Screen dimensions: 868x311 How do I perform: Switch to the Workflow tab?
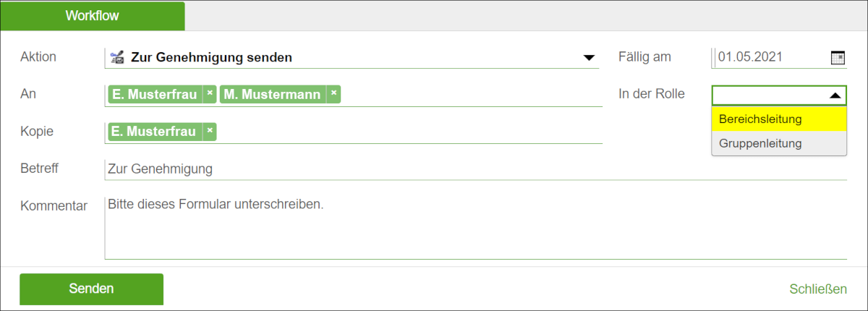click(93, 16)
